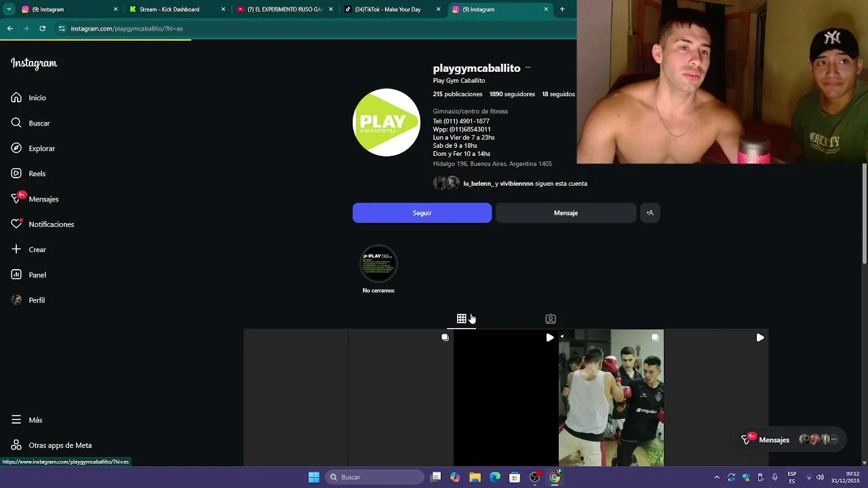Follow the account with Seguir button
Viewport: 868px width, 488px height.
tap(422, 213)
